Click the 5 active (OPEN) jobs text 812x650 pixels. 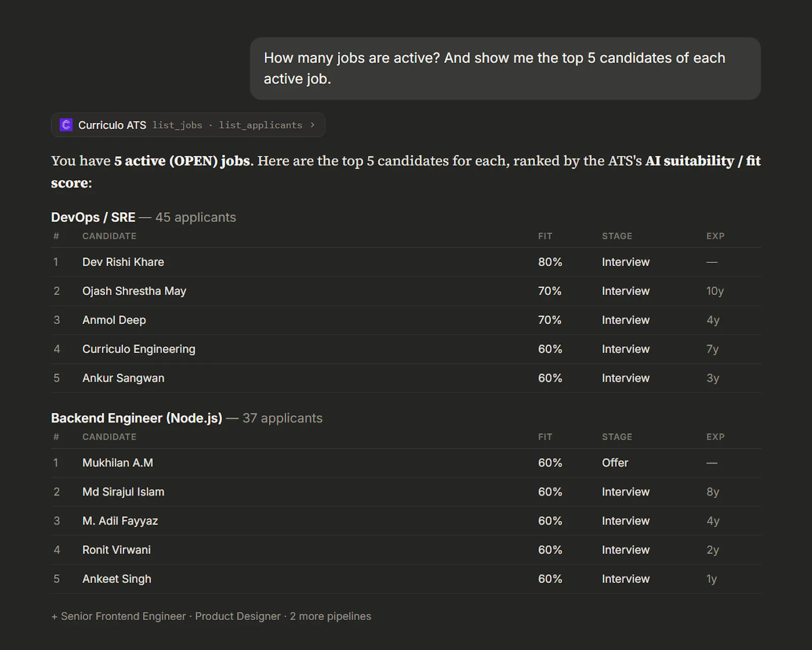click(182, 161)
